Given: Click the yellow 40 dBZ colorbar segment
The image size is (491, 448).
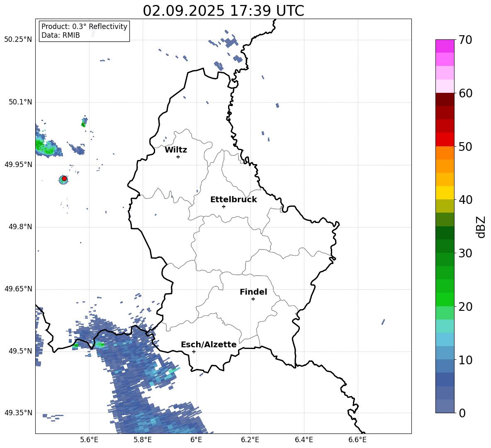Looking at the screenshot, I should point(445,193).
